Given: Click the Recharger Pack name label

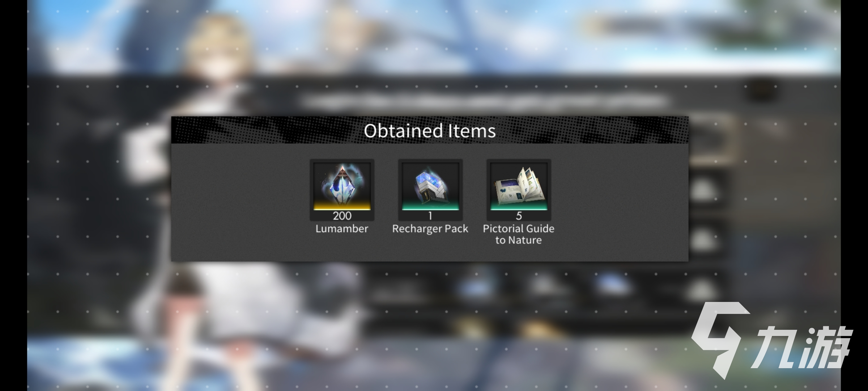Looking at the screenshot, I should [x=430, y=229].
